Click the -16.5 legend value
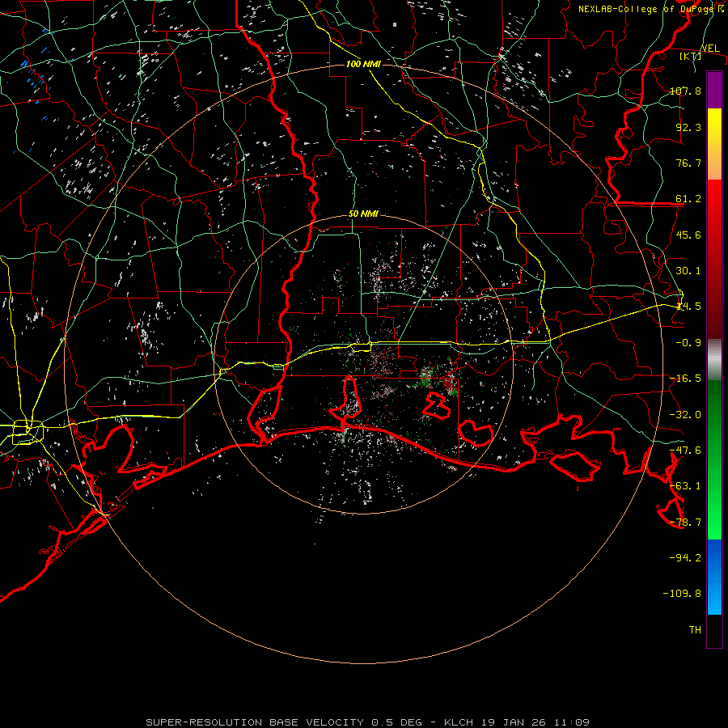The width and height of the screenshot is (728, 728). click(x=685, y=379)
